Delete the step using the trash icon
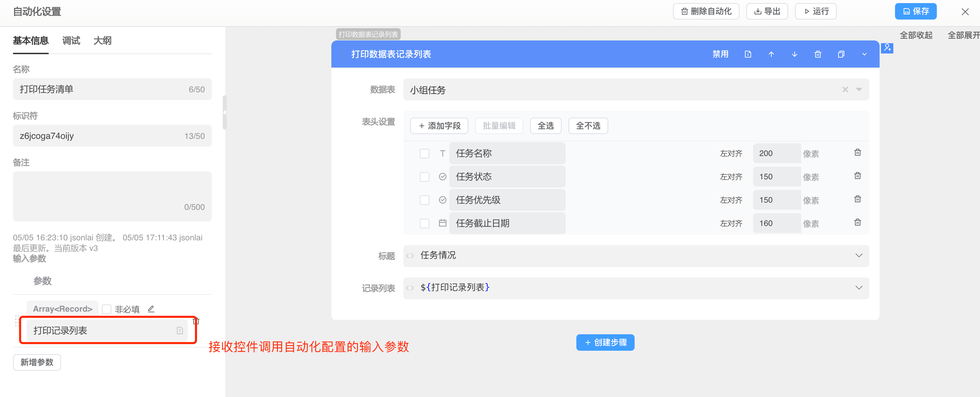The width and height of the screenshot is (980, 397). (818, 54)
